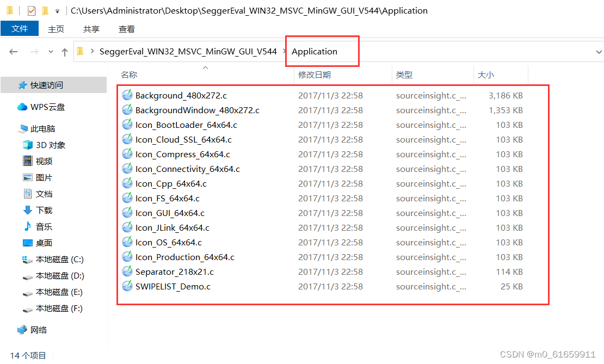Click the Forward navigation arrow
Image resolution: width=604 pixels, height=364 pixels.
point(34,52)
